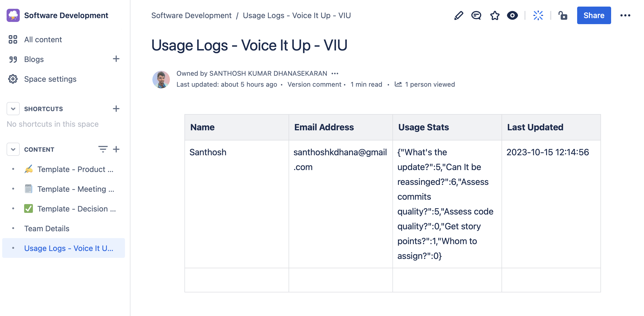
Task: Open page restrictions lock icon
Action: pyautogui.click(x=563, y=16)
